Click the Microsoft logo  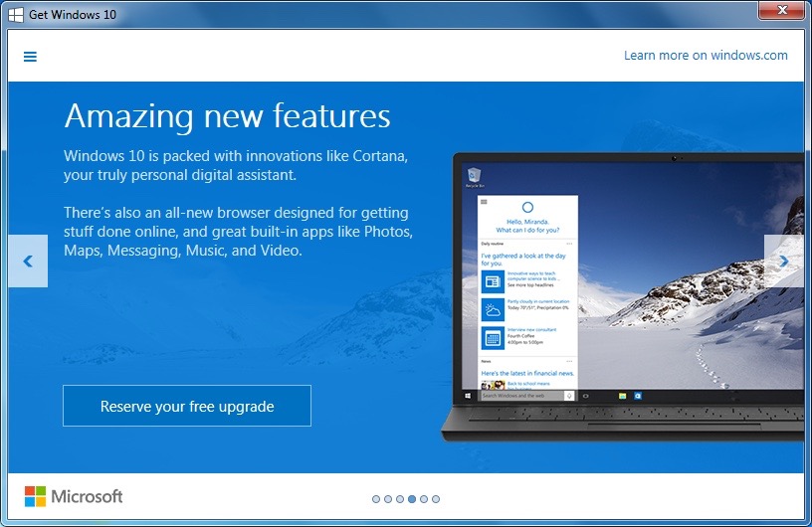point(74,496)
